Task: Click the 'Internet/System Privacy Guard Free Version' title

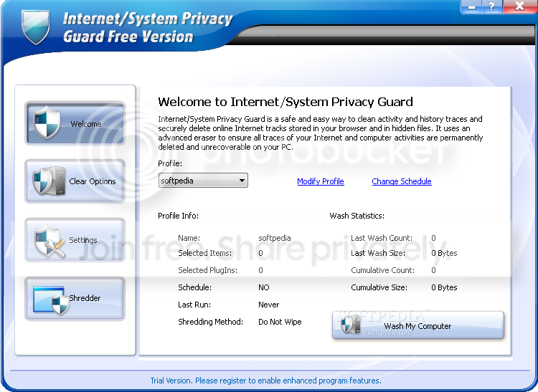Action: [148, 27]
